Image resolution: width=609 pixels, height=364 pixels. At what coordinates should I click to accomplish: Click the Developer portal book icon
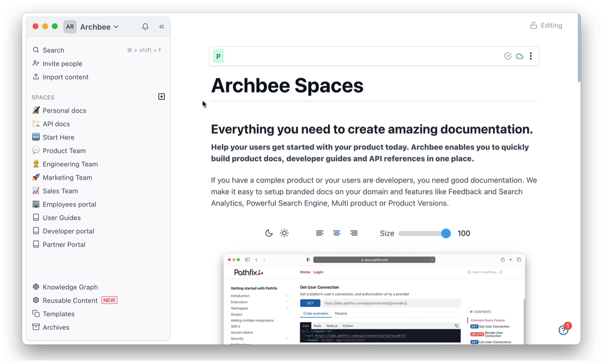[x=36, y=231]
